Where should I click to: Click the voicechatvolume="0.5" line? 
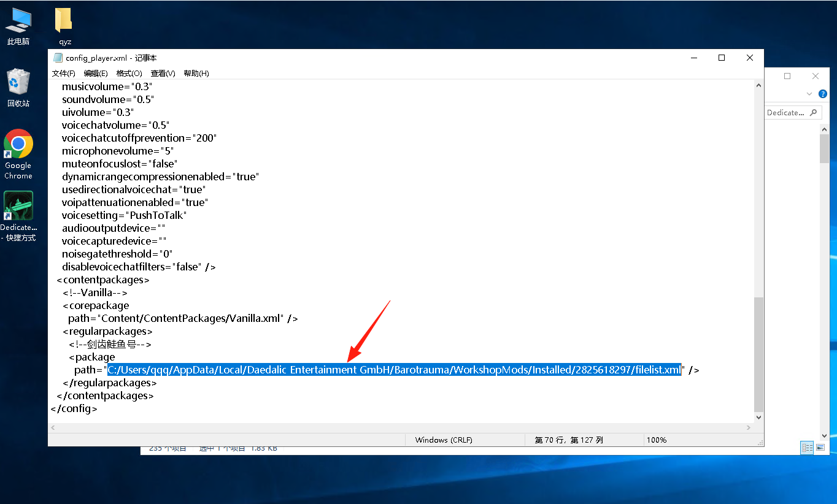[116, 125]
